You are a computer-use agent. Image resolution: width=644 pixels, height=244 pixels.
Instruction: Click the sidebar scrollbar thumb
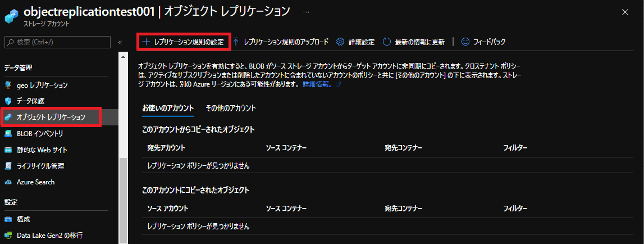pyautogui.click(x=123, y=200)
